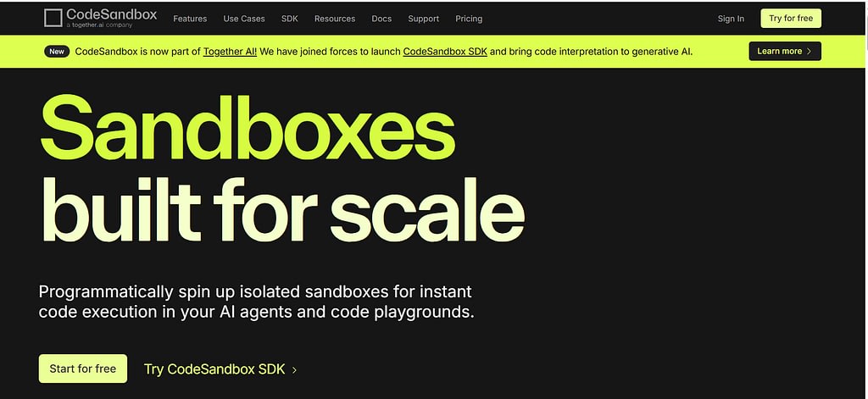Go to Docs from the navigation bar

381,19
